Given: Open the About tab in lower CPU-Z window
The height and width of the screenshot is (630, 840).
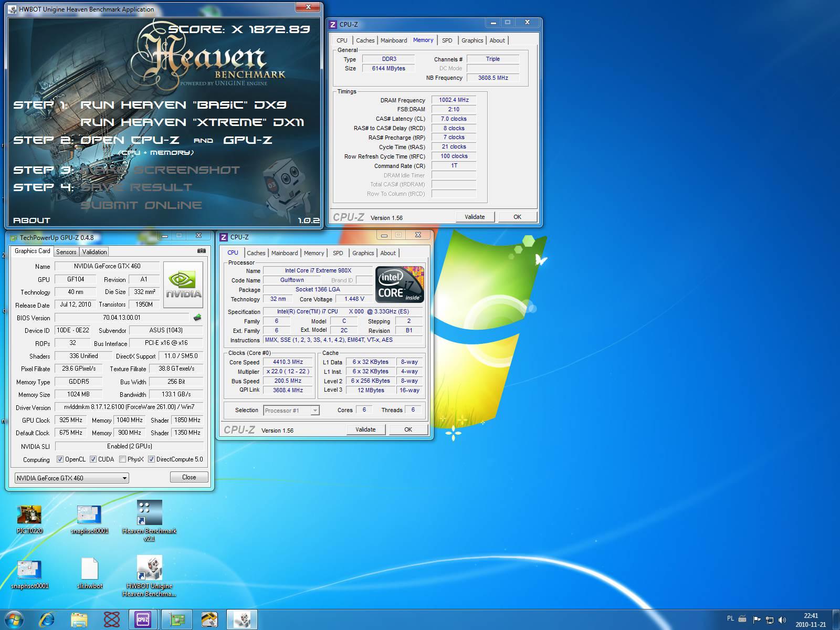Looking at the screenshot, I should tap(388, 253).
